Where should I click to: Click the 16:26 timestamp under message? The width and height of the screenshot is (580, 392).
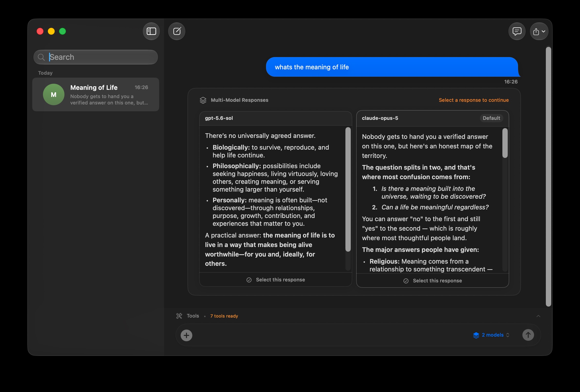click(x=511, y=82)
